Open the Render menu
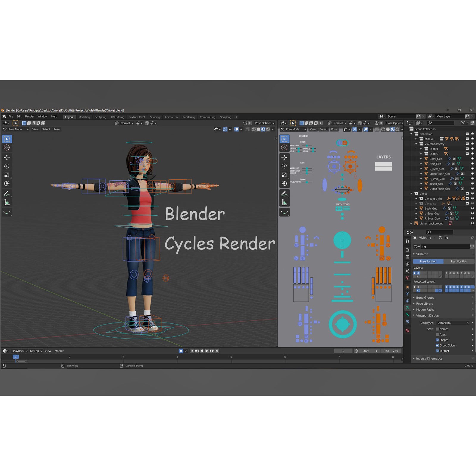 pyautogui.click(x=29, y=117)
